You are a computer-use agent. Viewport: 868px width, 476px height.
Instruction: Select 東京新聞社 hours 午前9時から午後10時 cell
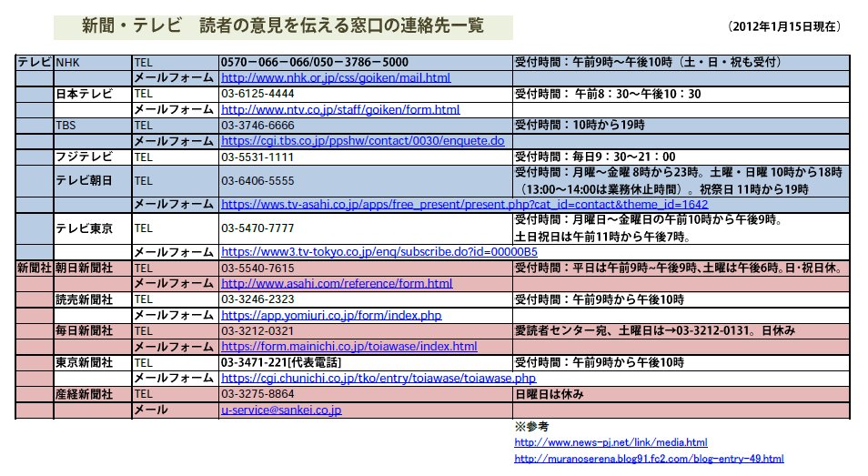pyautogui.click(x=681, y=362)
